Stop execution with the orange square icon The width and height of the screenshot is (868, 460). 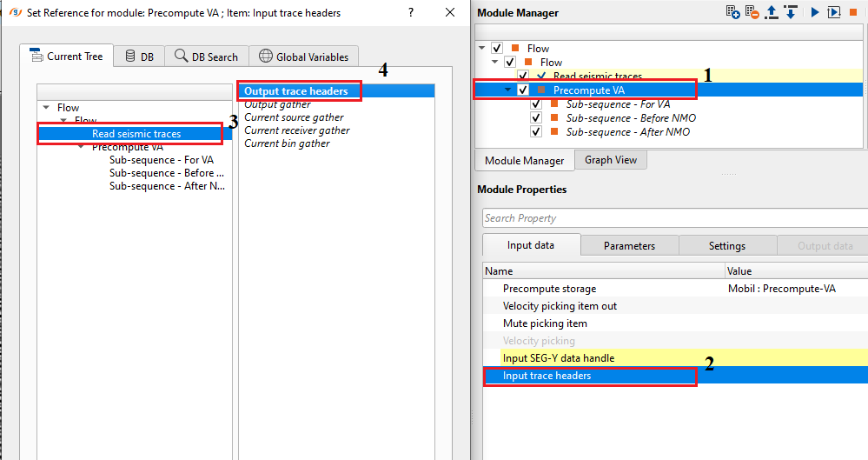pos(853,11)
